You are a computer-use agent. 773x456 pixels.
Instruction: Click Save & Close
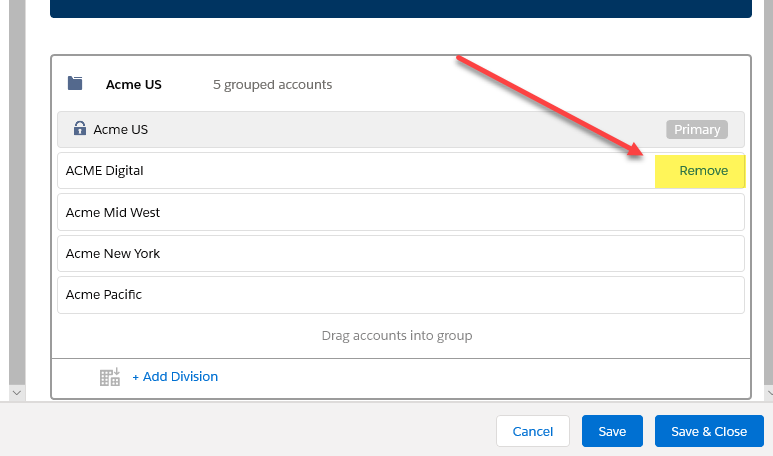coord(709,431)
